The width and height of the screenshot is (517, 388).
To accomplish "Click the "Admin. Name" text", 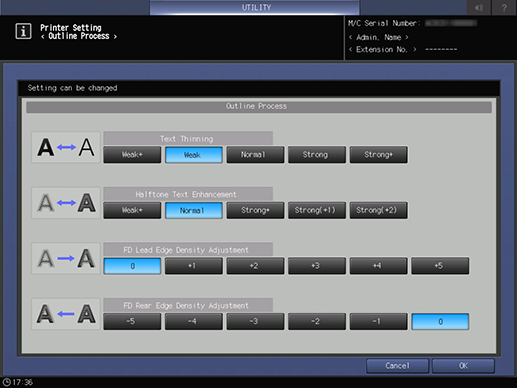I will (378, 37).
